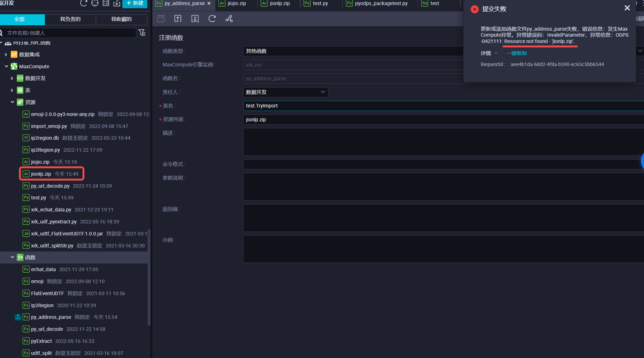644x358 pixels.
Task: Open the jionlp.zip resource in the tree
Action: [x=41, y=174]
